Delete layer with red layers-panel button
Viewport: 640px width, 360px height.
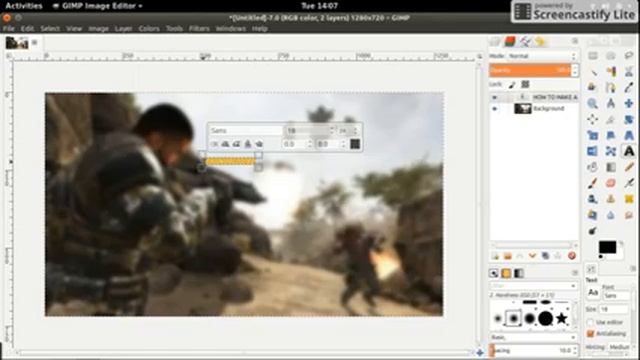(x=571, y=256)
